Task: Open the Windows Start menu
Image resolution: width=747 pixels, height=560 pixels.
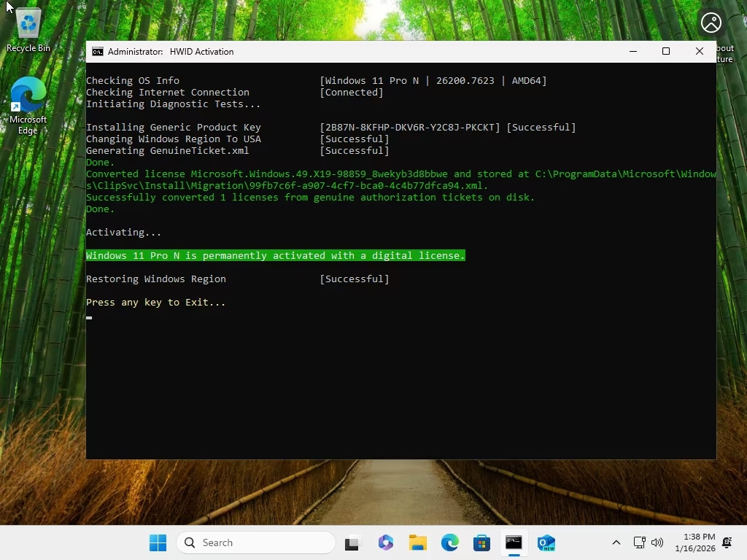Action: [x=158, y=542]
